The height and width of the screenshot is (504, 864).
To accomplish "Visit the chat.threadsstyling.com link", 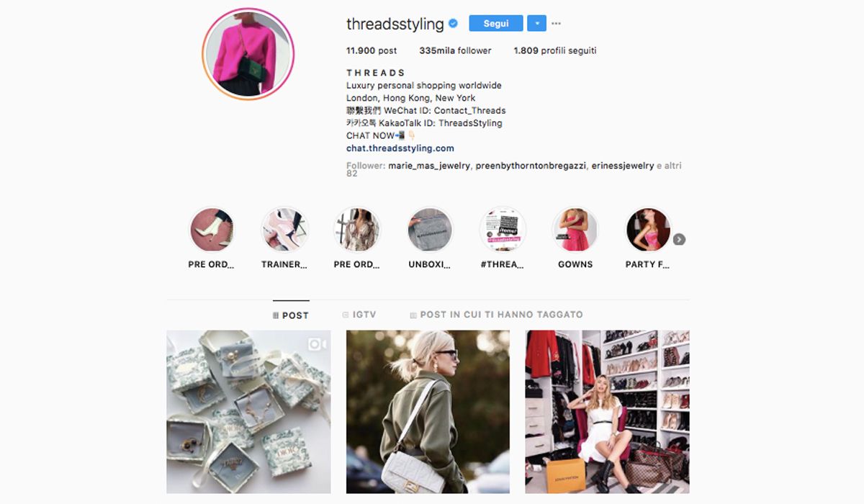I will click(x=400, y=148).
